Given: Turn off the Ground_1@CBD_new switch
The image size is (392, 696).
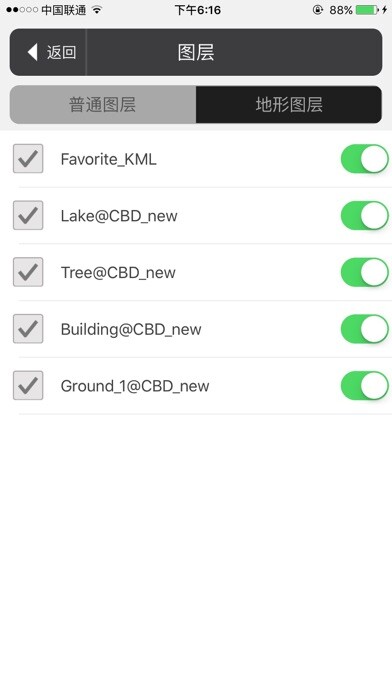Looking at the screenshot, I should tap(364, 386).
